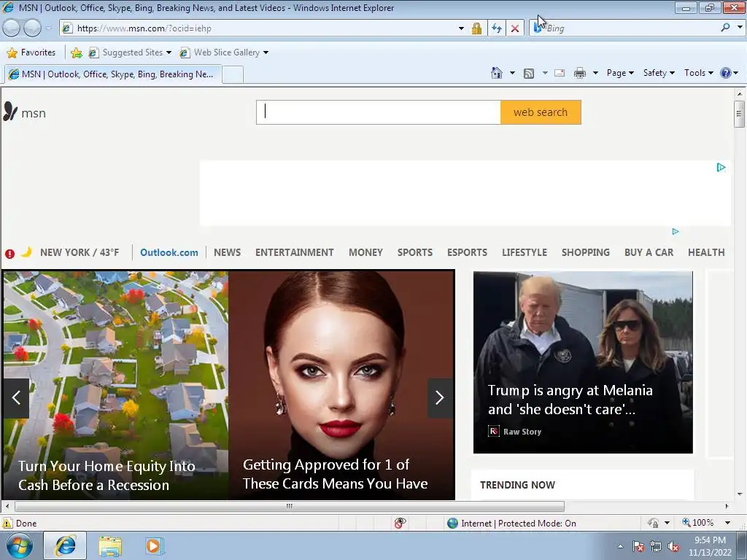Click the Favorites button label
747x560 pixels.
point(38,52)
